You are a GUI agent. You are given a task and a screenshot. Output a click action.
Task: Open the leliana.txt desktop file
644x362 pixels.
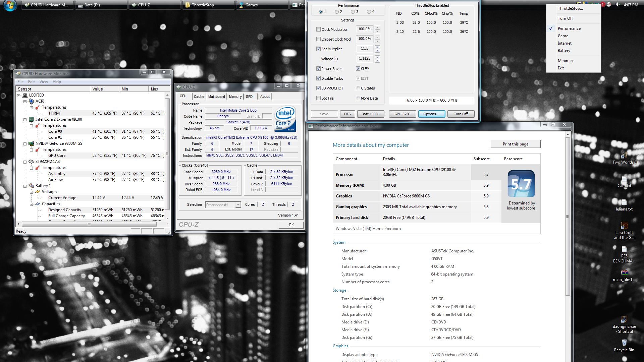tap(624, 205)
